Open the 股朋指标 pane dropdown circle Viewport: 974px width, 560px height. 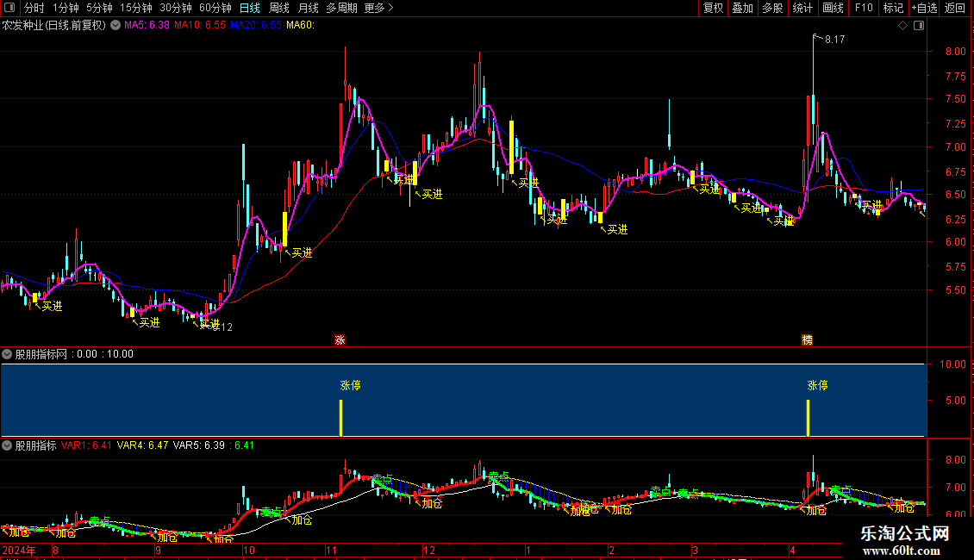7,445
